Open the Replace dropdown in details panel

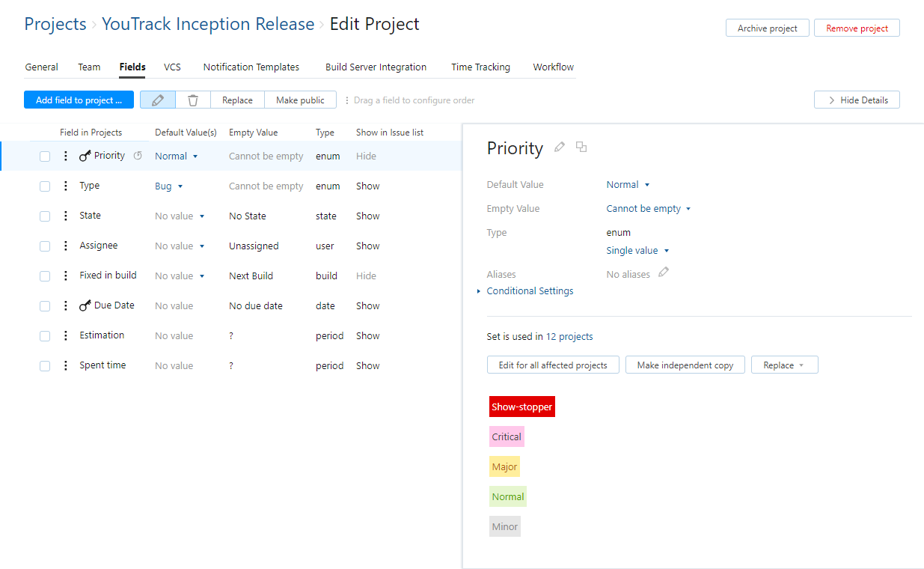click(784, 365)
